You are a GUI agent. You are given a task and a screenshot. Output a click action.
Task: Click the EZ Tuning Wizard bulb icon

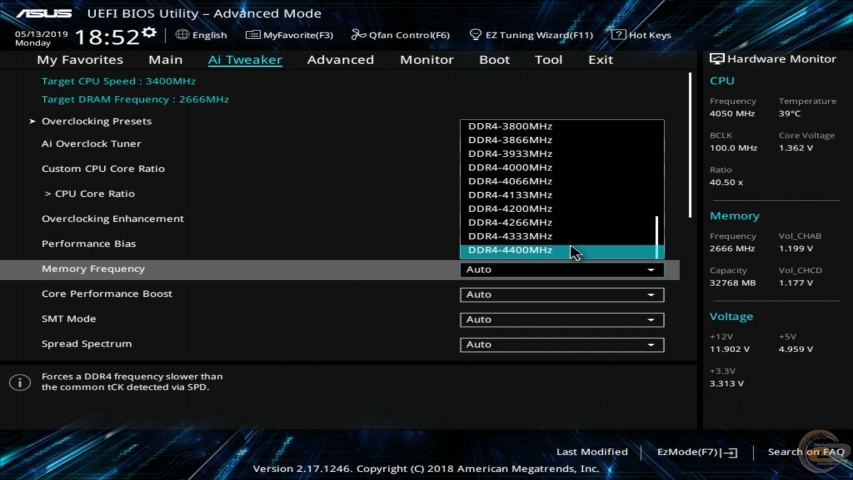(x=475, y=35)
